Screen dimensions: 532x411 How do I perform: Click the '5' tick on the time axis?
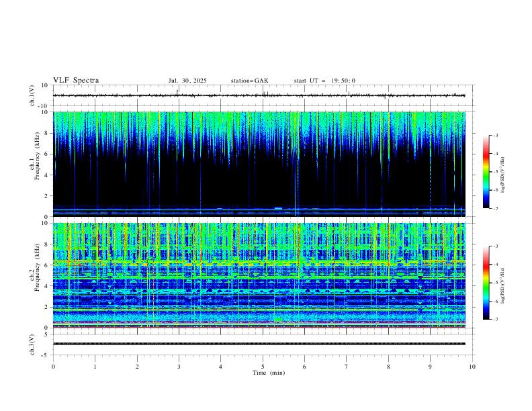coord(263,367)
